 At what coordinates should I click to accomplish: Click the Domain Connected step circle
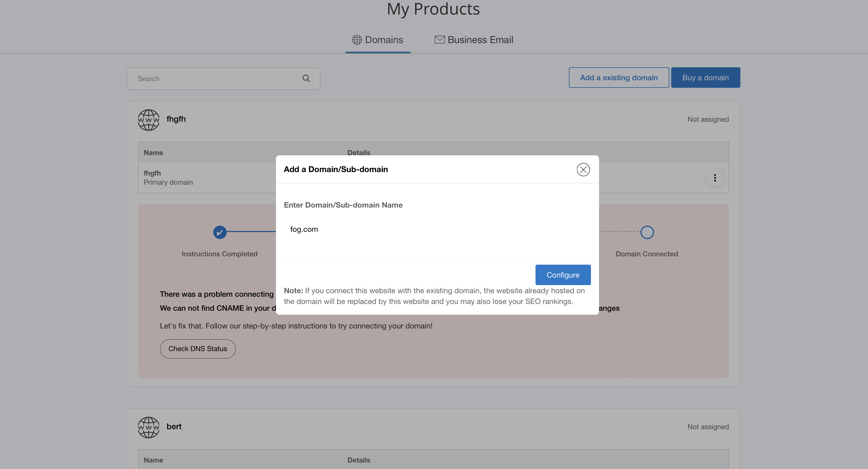pos(647,232)
